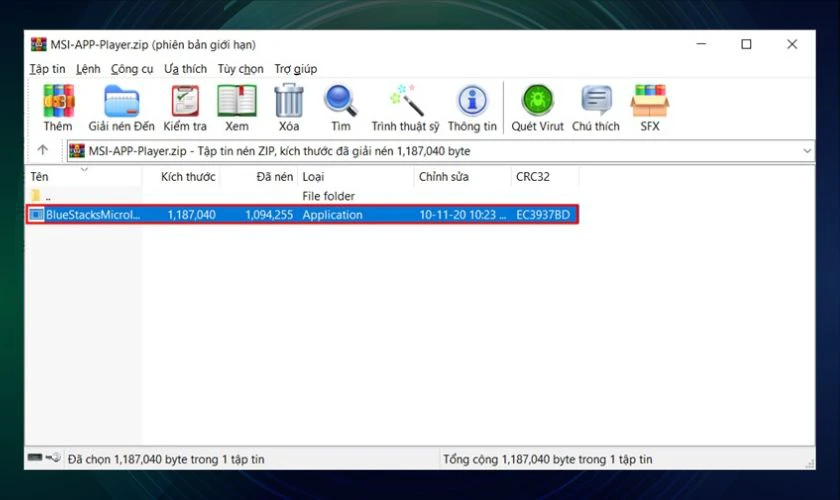840x500 pixels.
Task: Click the EC3937BD CRC32 value
Action: tap(543, 215)
